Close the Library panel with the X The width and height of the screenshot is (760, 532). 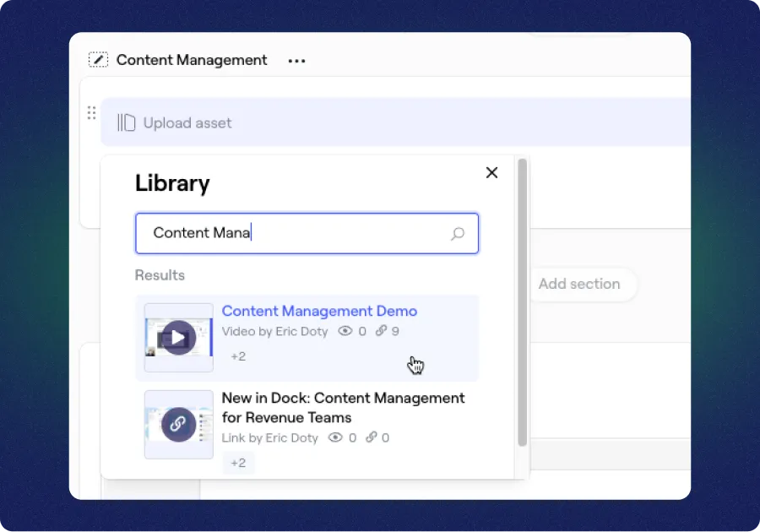click(491, 172)
